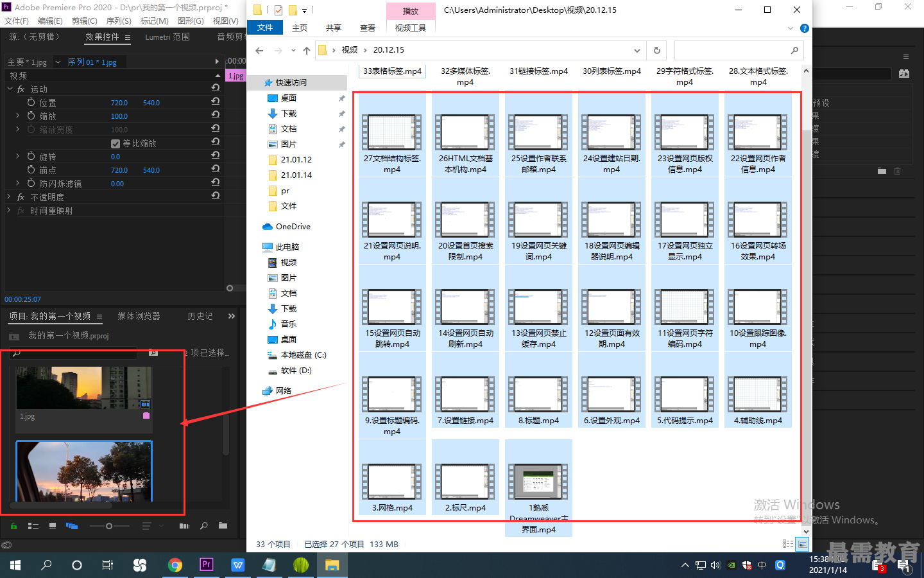Open the 序列 01 * 1.jpg clip dropdown

pos(58,62)
